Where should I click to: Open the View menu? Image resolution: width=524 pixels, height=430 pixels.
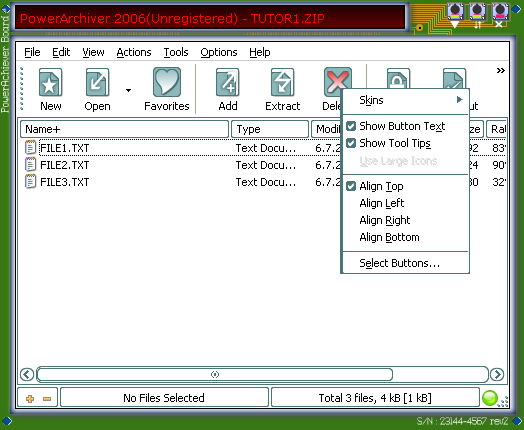tap(93, 52)
